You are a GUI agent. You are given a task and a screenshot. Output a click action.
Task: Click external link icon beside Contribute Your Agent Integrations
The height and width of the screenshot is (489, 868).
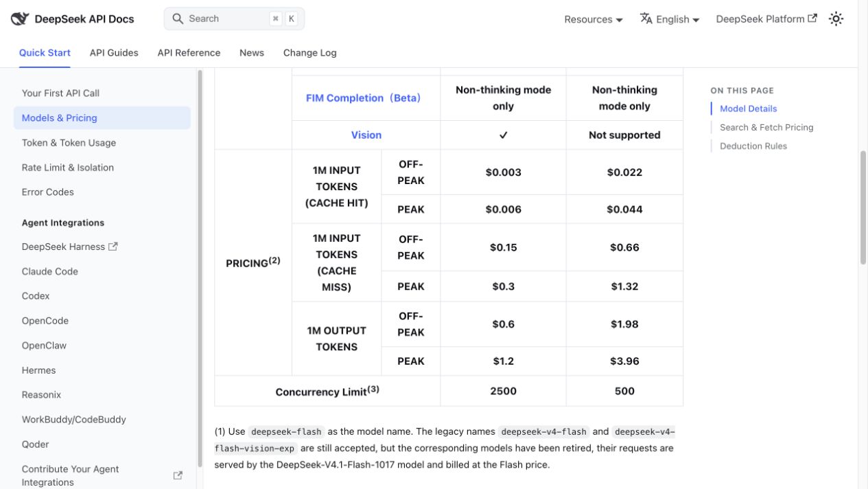(x=178, y=475)
